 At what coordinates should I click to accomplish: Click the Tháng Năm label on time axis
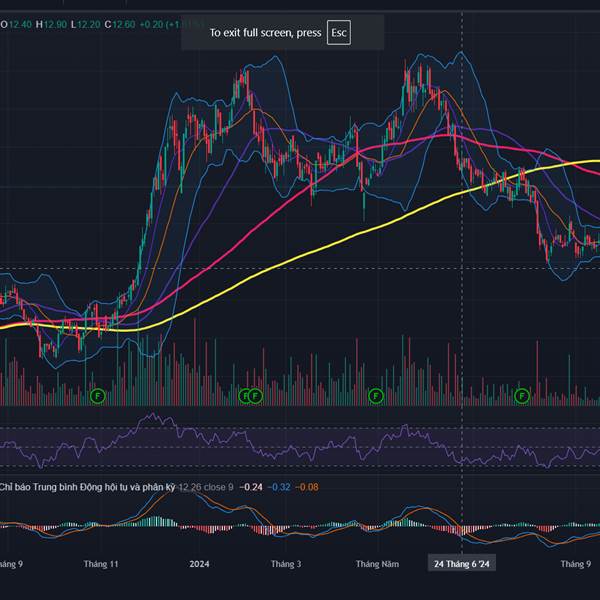(x=376, y=564)
